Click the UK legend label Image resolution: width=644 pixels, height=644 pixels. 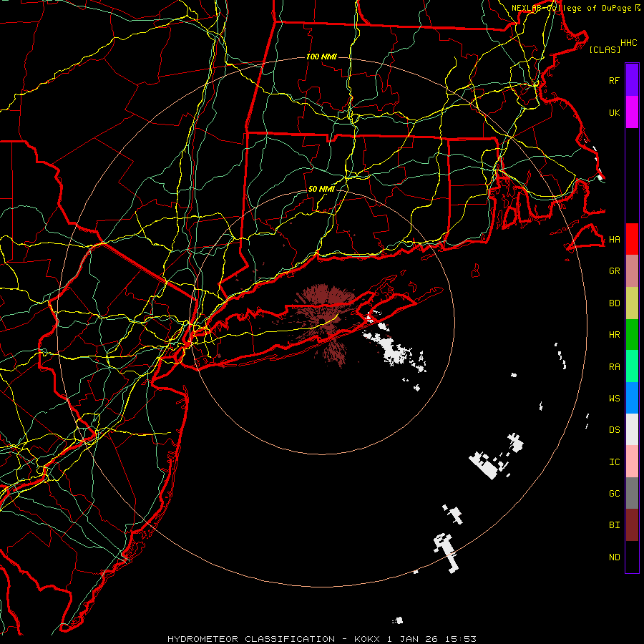click(x=614, y=112)
